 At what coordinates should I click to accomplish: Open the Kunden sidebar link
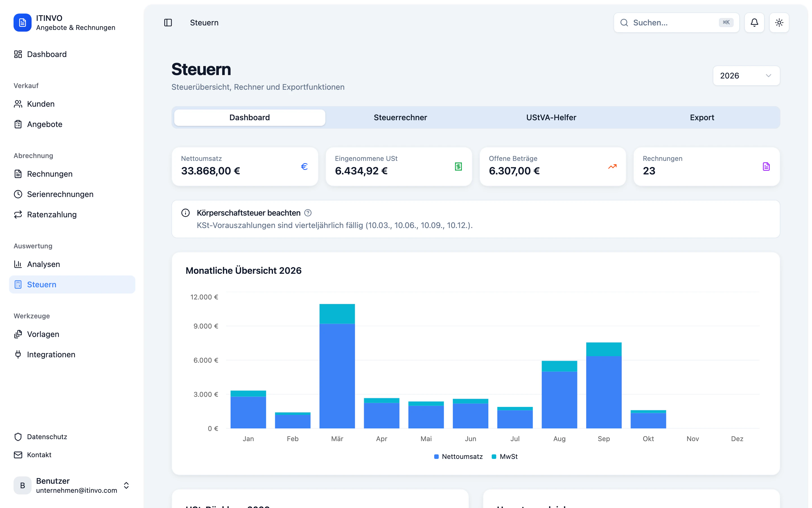(x=72, y=104)
